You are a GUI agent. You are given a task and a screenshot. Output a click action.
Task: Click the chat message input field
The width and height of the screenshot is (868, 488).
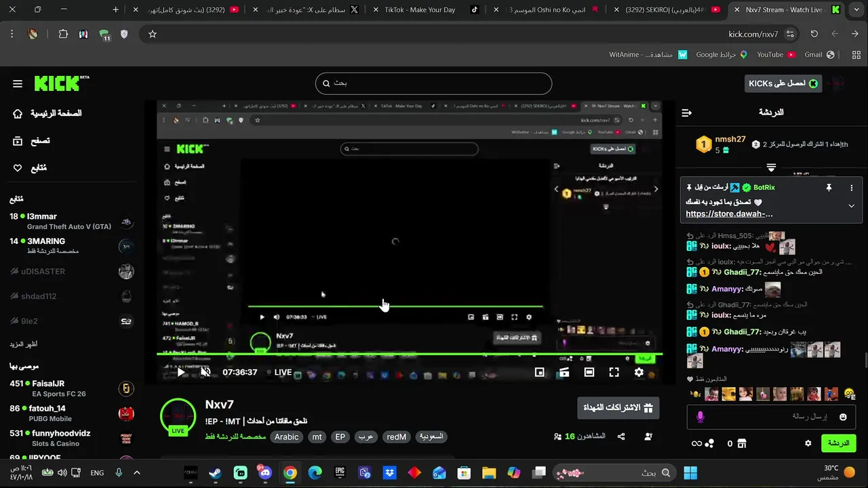point(771,417)
